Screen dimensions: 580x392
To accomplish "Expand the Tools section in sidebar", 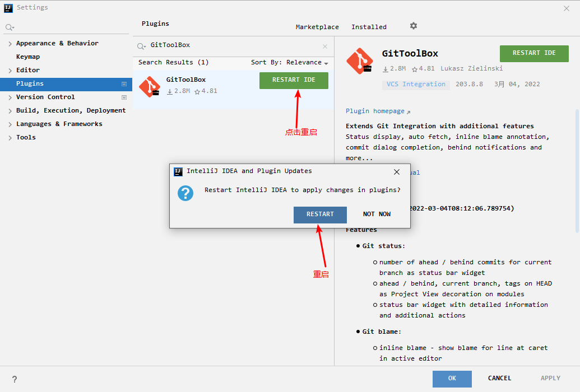I will click(10, 137).
